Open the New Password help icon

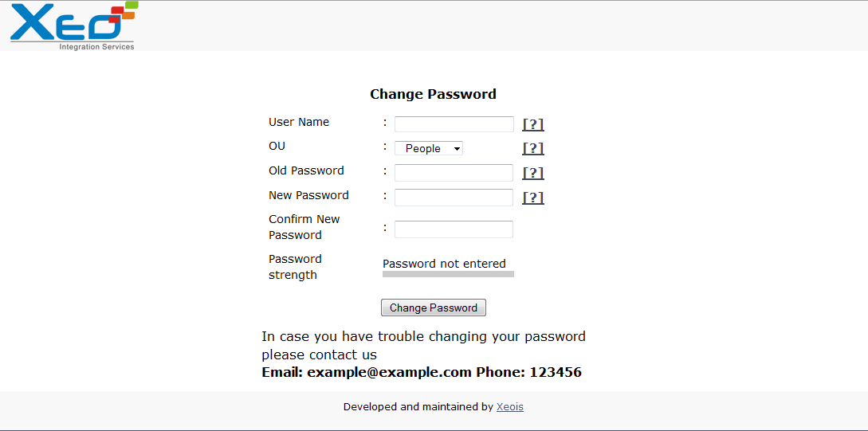pos(532,198)
